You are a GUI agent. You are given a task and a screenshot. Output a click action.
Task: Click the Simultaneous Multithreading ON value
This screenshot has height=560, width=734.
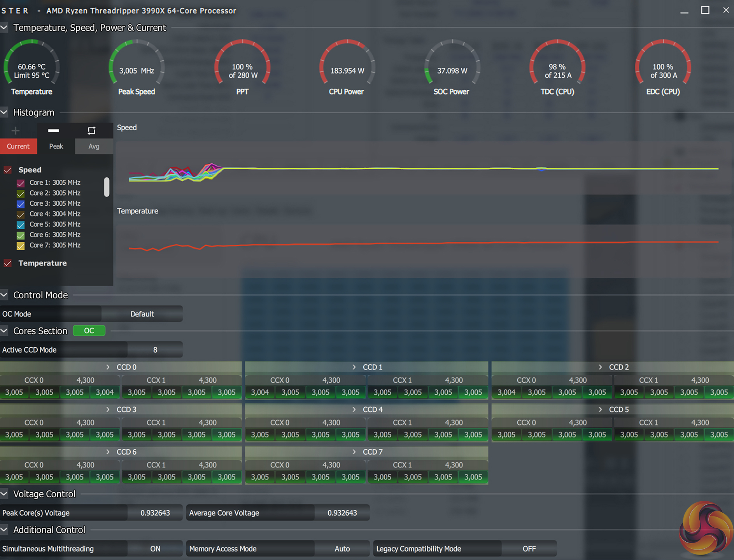(x=155, y=549)
